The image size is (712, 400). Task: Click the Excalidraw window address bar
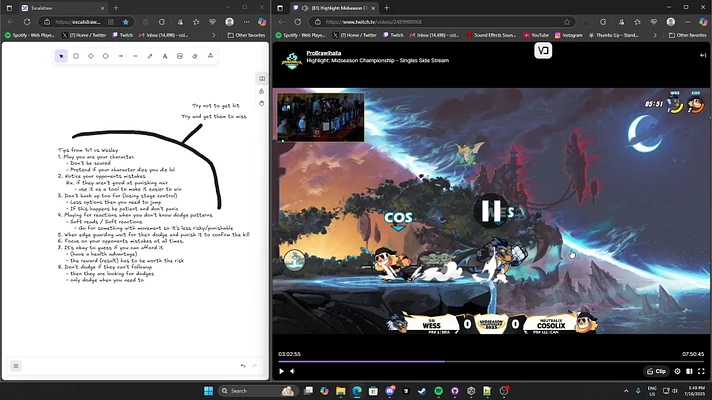[x=78, y=22]
